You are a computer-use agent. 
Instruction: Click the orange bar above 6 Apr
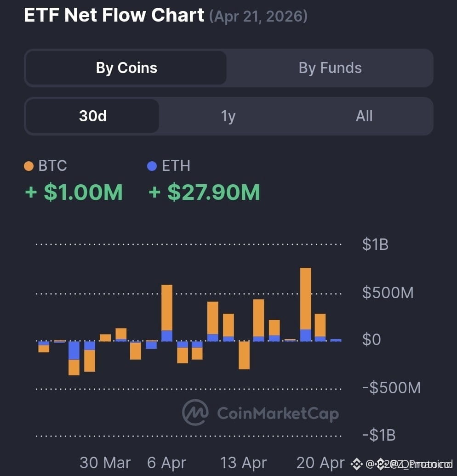pos(167,307)
